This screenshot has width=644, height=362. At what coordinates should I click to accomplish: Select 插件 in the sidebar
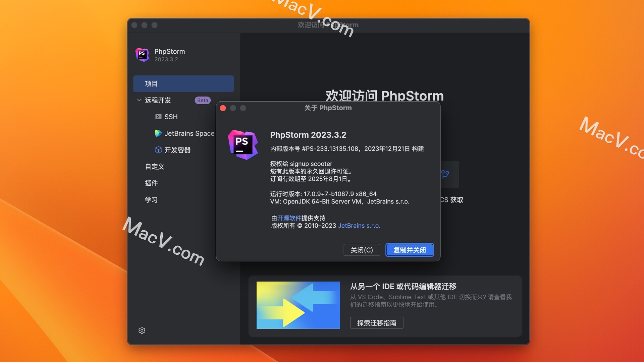click(x=151, y=183)
